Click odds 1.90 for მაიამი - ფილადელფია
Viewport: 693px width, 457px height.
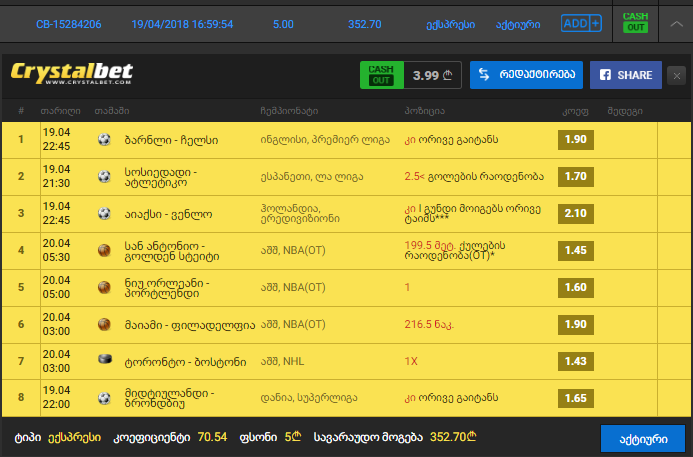tap(575, 324)
